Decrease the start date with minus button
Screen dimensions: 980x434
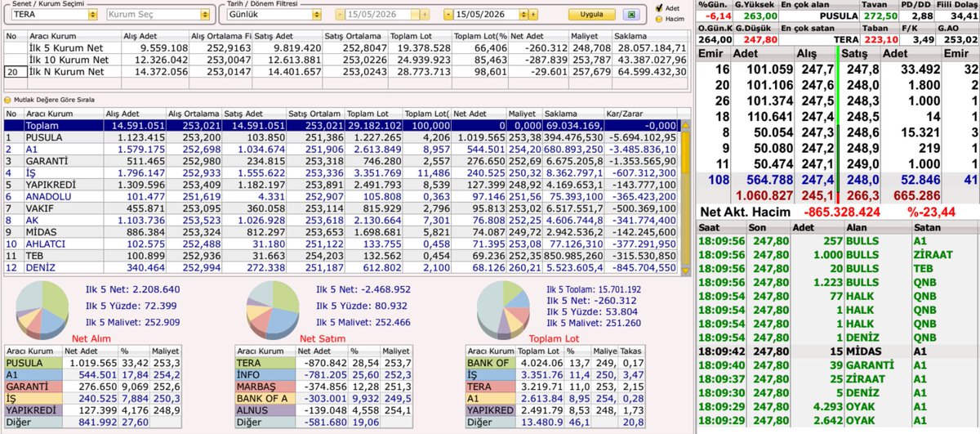point(340,15)
